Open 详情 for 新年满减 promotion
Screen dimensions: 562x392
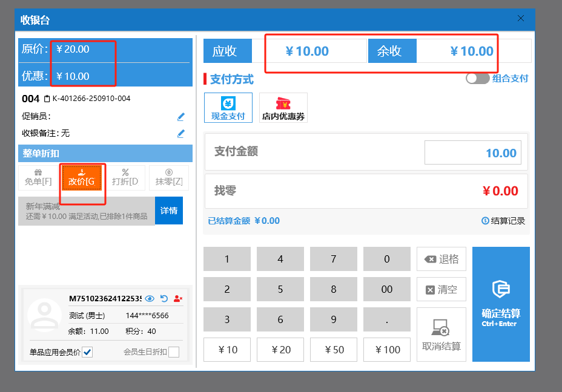[x=169, y=211]
